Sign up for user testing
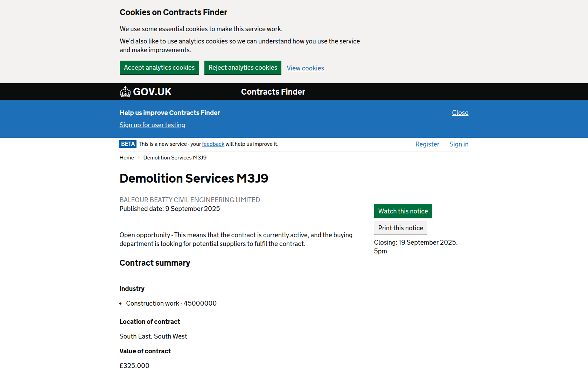The image size is (588, 368). [152, 125]
